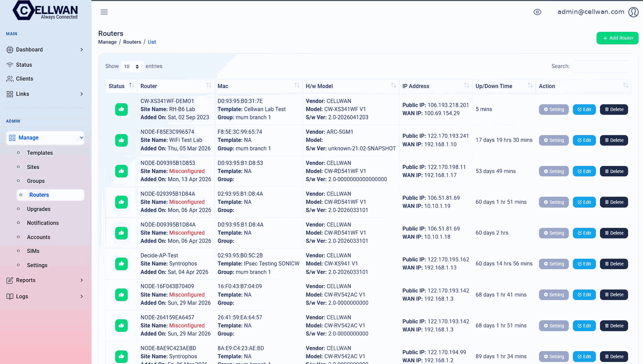
Task: Click green thumbs-up status for CW-XS341WF-DEMO1
Action: 121,109
